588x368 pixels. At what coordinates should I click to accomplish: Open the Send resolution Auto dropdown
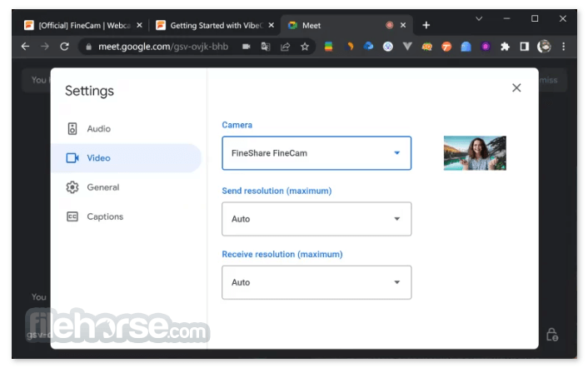point(316,219)
